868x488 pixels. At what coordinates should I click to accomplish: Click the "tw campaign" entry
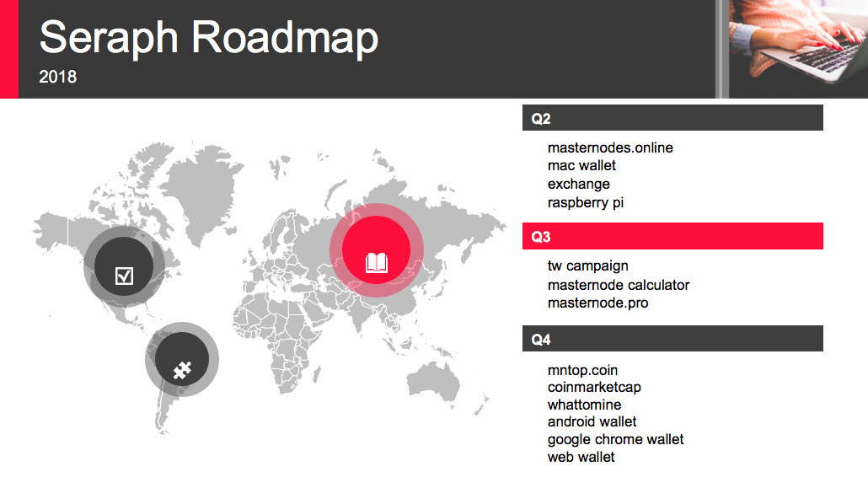coord(588,266)
